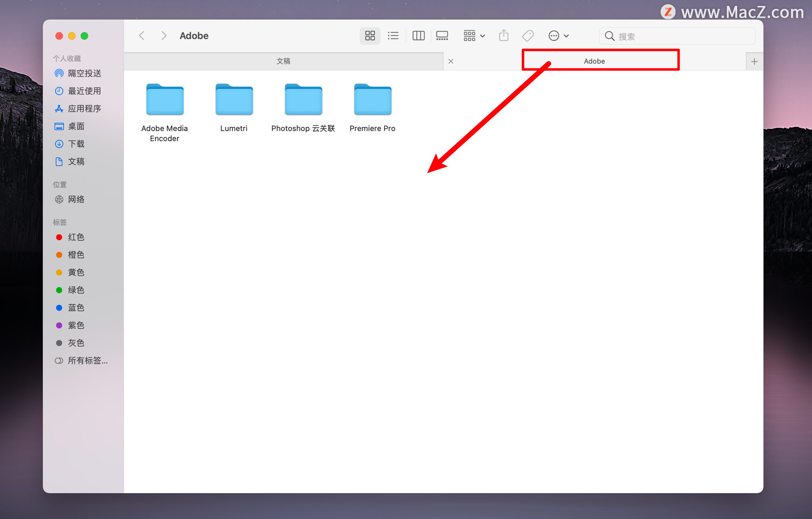The image size is (812, 519).
Task: Go forward to the next folder
Action: click(164, 36)
